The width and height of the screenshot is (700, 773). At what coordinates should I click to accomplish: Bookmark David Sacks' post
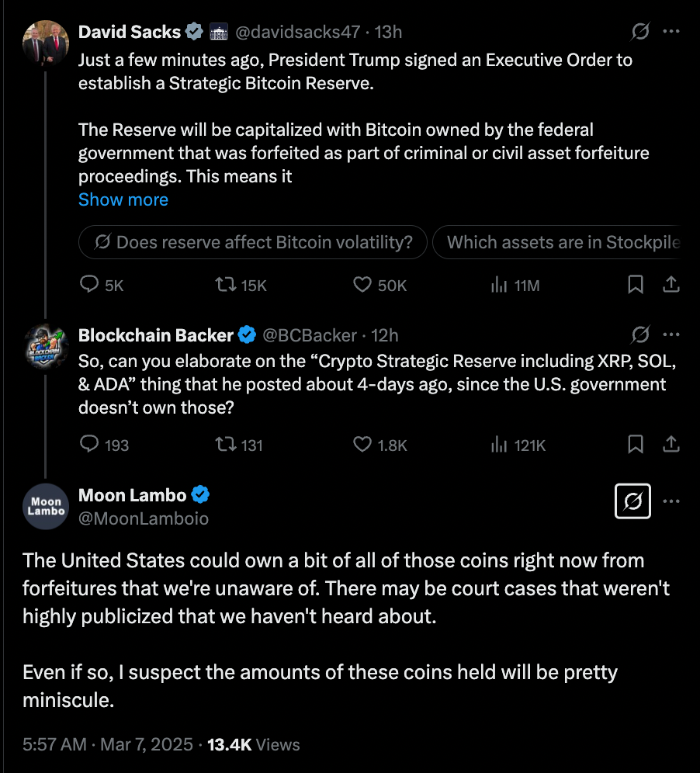pos(635,286)
